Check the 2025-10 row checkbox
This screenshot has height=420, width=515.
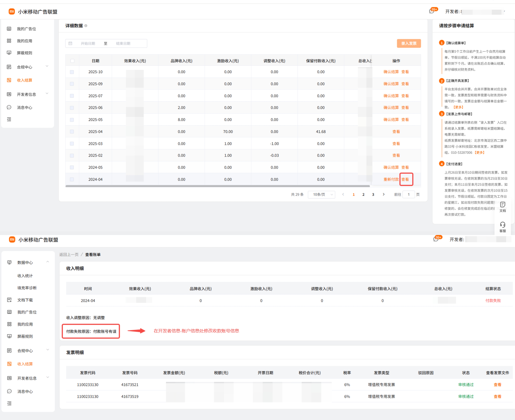click(72, 72)
